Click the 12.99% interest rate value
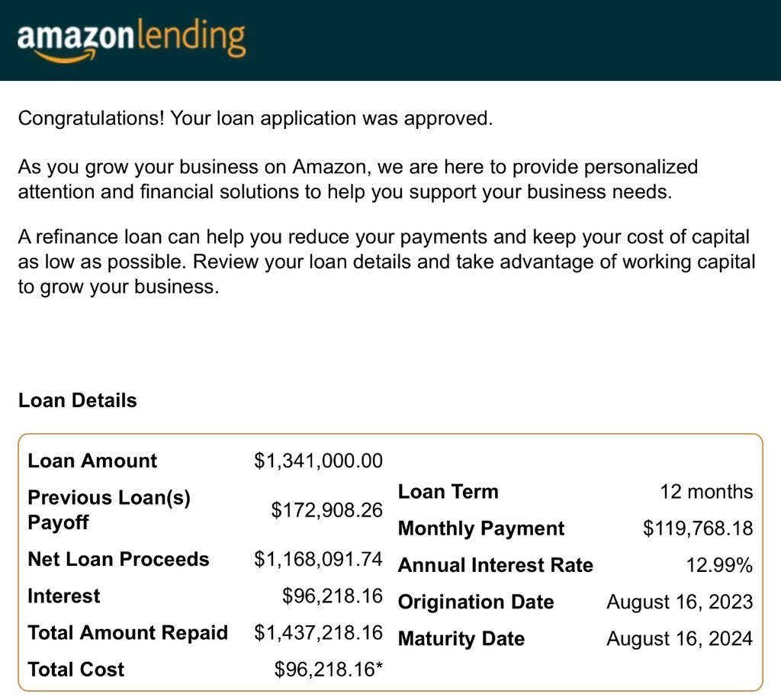 point(719,565)
